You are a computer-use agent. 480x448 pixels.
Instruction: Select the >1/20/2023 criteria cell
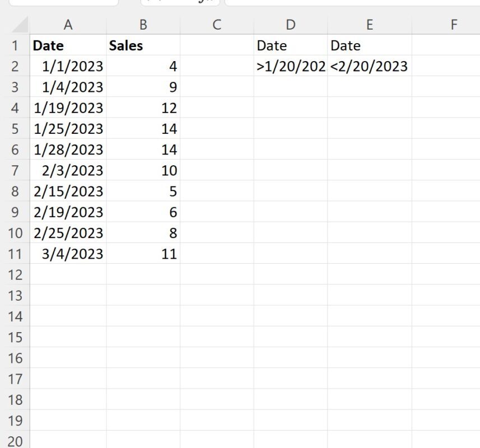coord(290,66)
